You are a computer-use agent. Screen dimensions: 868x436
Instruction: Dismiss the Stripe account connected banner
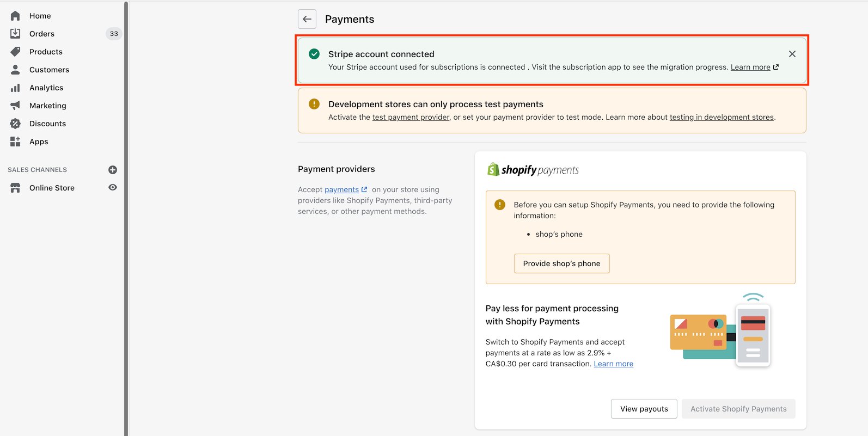[792, 54]
